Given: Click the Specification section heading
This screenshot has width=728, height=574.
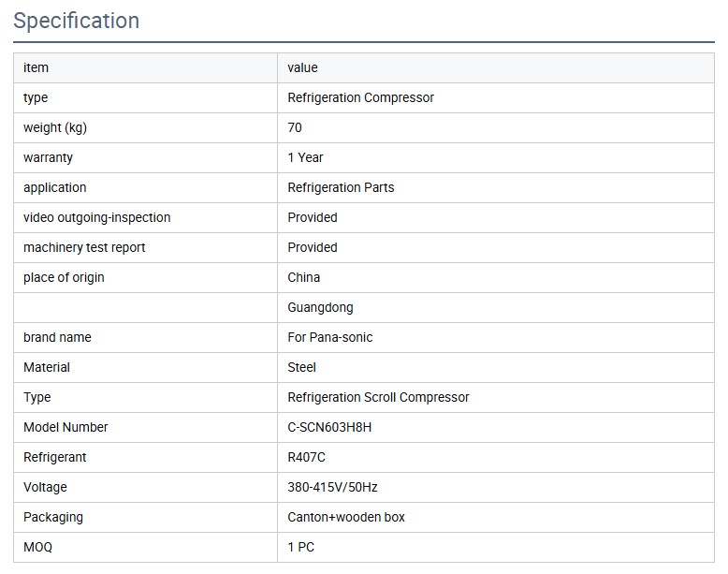Looking at the screenshot, I should click(x=77, y=21).
